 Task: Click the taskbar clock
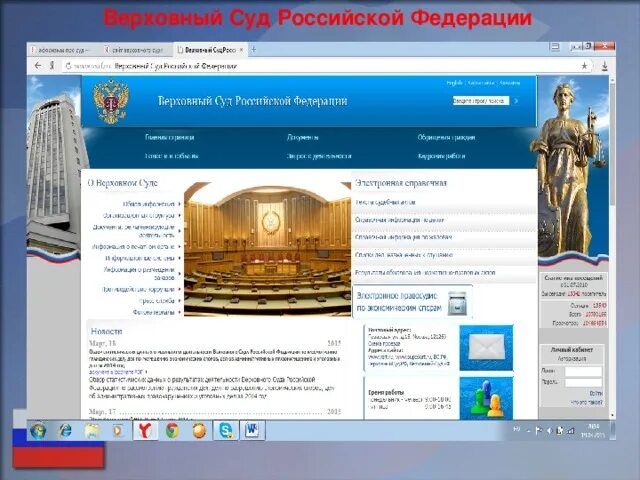(594, 431)
